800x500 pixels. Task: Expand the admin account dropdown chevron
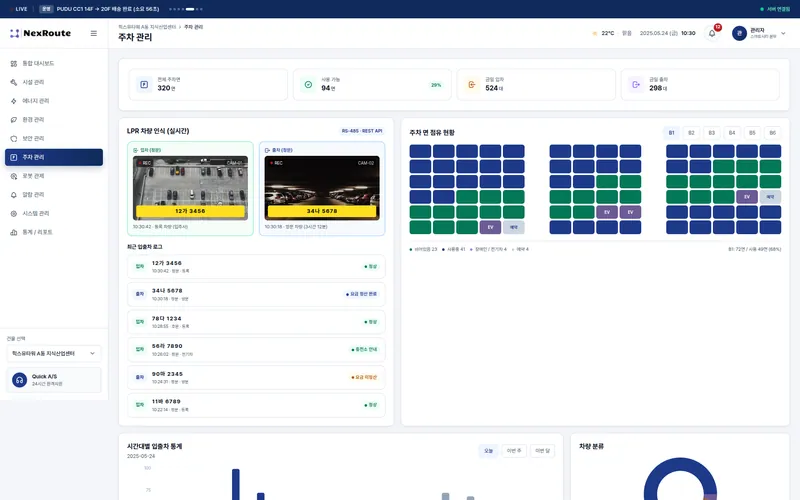click(783, 33)
